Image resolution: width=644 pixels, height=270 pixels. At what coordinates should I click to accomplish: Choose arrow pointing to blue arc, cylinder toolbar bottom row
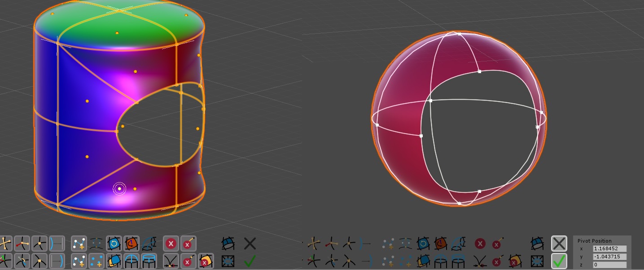pyautogui.click(x=57, y=261)
